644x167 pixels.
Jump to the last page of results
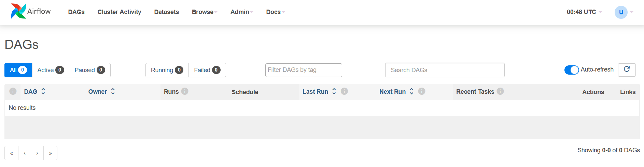[50, 153]
